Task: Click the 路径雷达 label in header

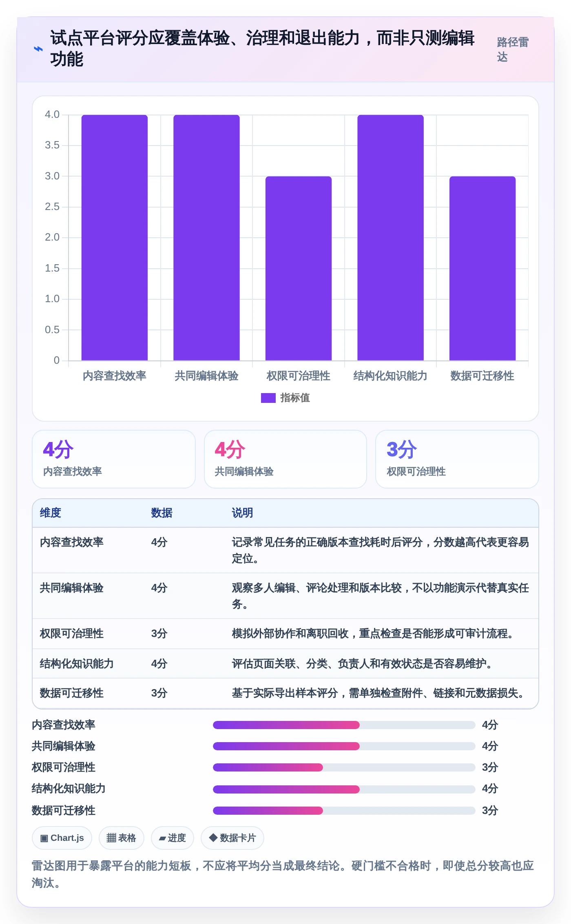Action: (512, 49)
